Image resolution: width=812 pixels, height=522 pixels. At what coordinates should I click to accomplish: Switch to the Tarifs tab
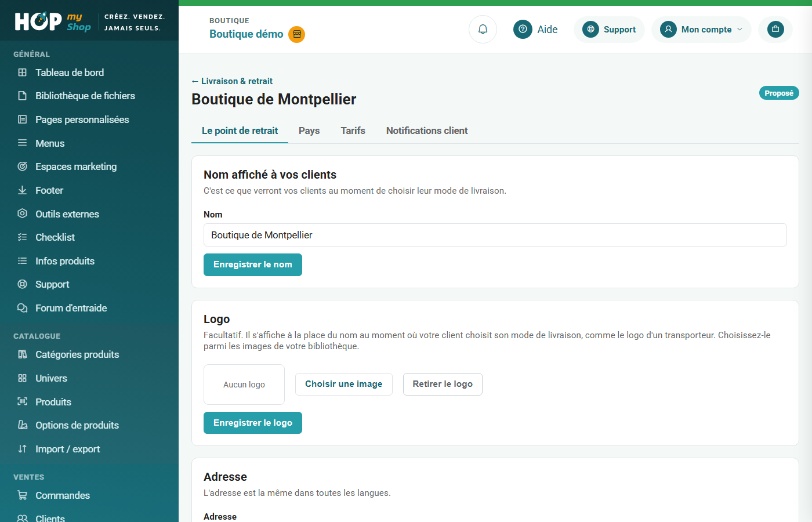353,131
